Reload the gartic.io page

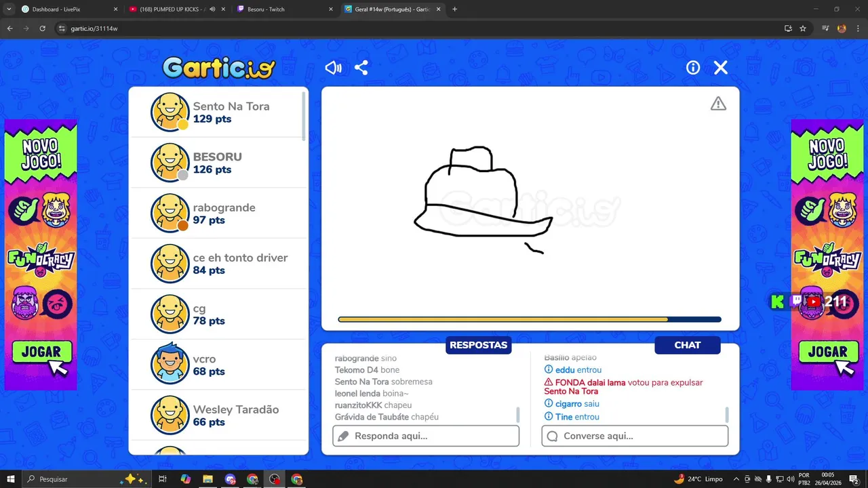point(42,28)
